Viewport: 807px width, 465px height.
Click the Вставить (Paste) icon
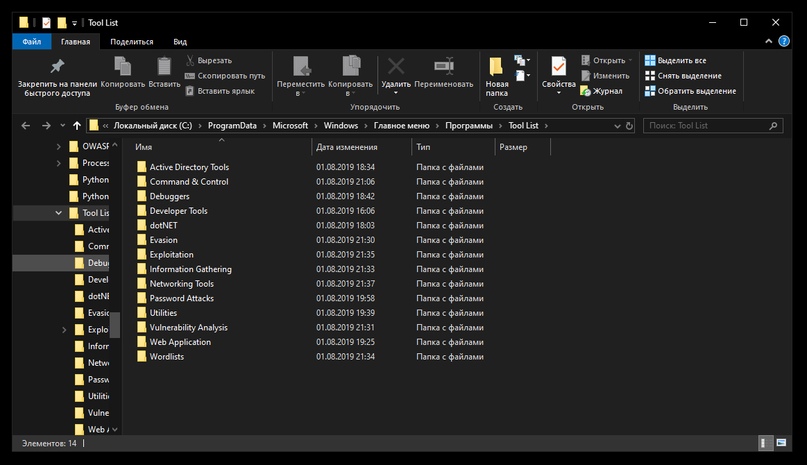coord(163,67)
